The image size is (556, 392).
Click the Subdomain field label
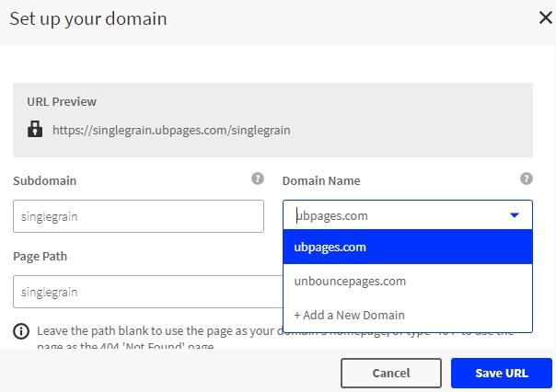pos(44,181)
